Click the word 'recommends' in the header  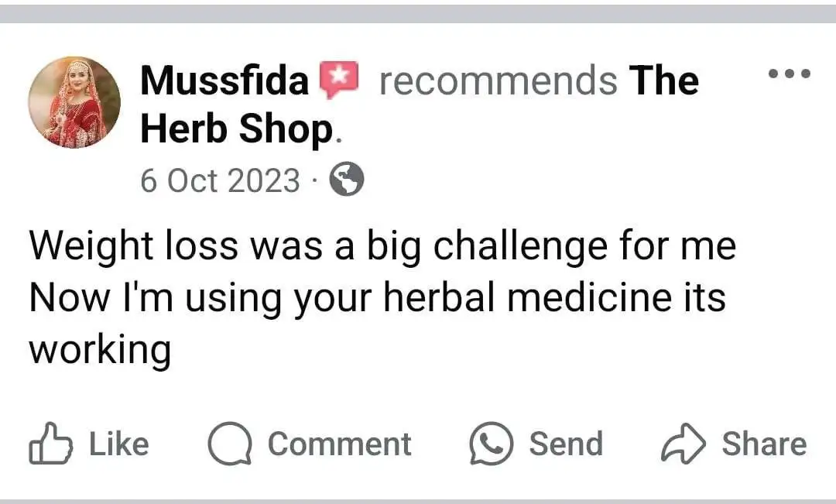(x=499, y=81)
